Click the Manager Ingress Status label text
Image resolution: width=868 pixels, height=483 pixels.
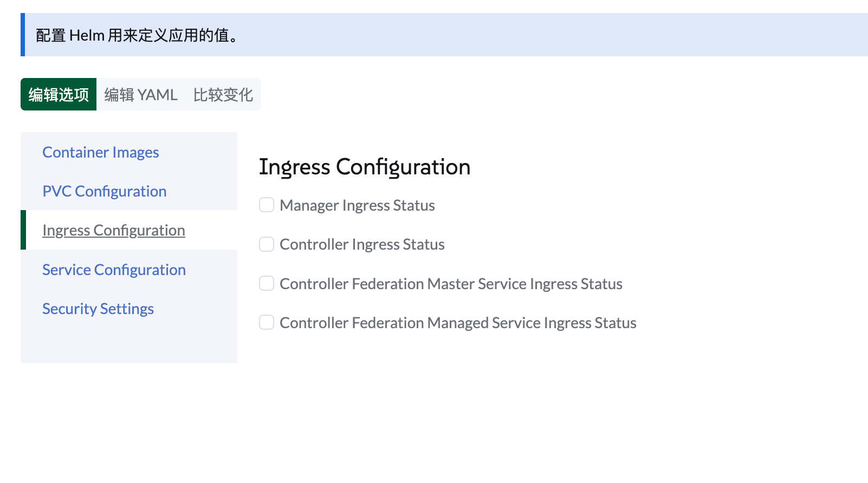click(x=357, y=206)
